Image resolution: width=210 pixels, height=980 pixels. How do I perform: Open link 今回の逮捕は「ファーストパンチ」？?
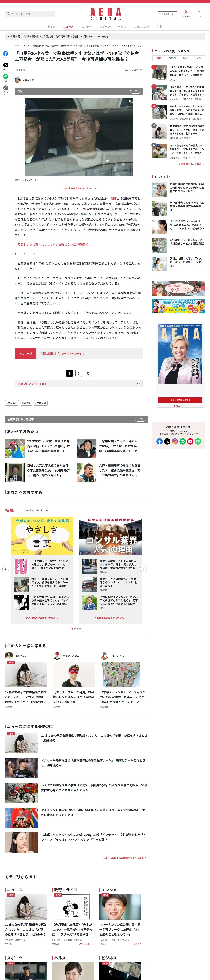(63, 353)
